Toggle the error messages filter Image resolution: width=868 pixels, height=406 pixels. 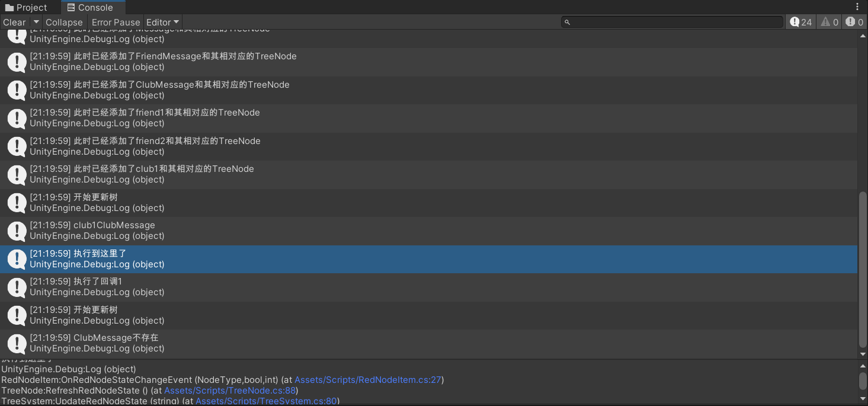pos(854,22)
